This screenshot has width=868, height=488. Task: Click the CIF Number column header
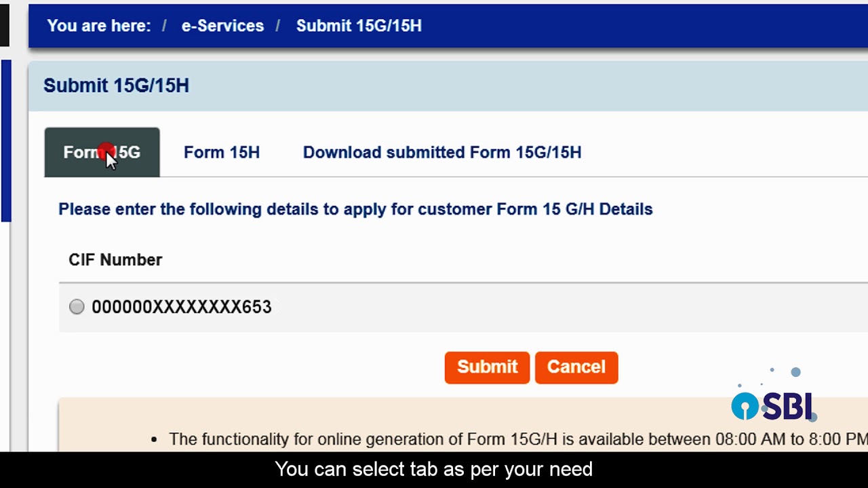click(115, 260)
